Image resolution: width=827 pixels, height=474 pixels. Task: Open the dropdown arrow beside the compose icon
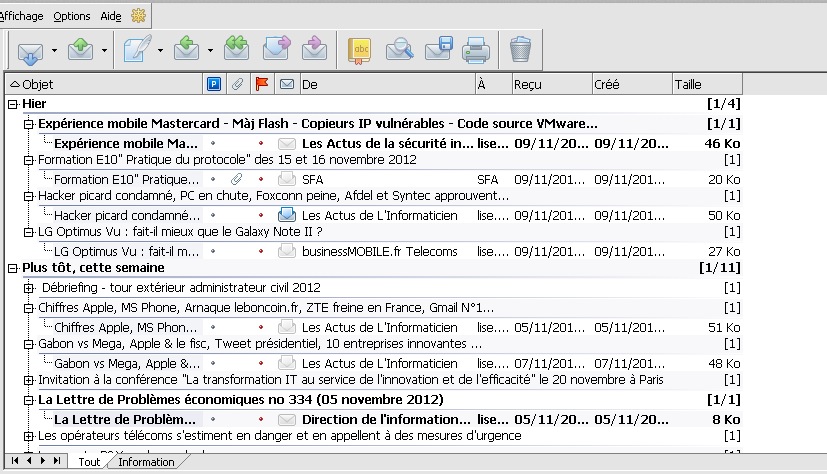click(x=160, y=50)
